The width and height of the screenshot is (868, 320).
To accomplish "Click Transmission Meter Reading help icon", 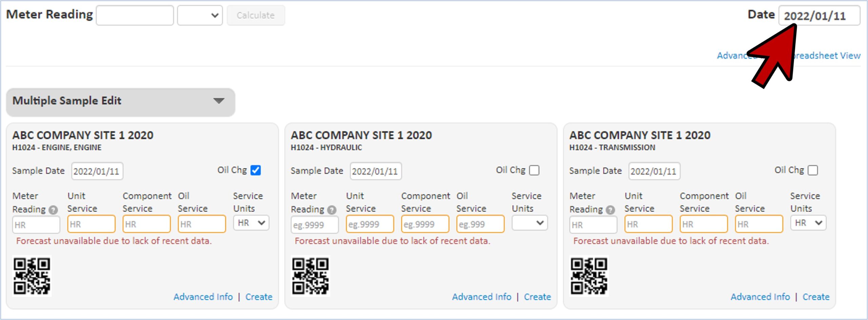I will [x=610, y=210].
